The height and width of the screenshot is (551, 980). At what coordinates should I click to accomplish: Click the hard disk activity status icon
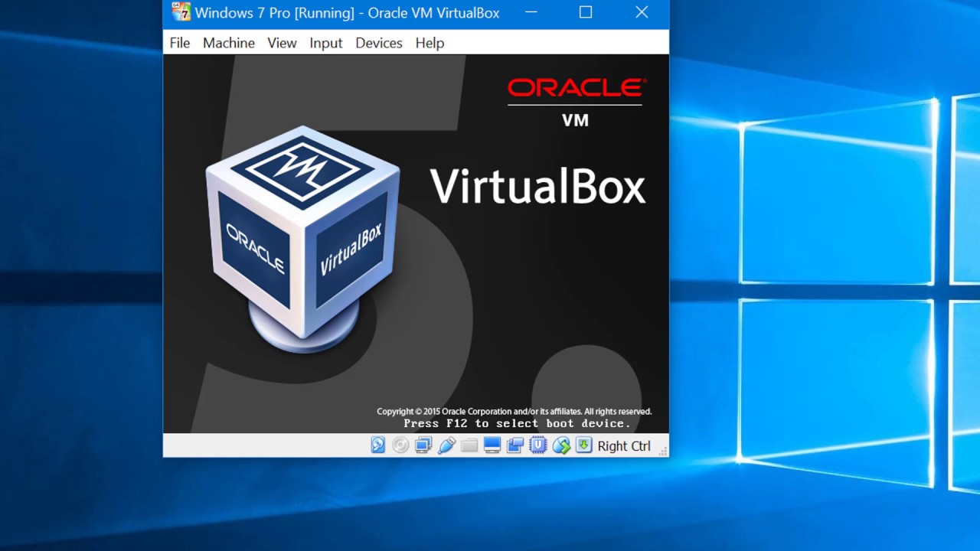click(378, 445)
